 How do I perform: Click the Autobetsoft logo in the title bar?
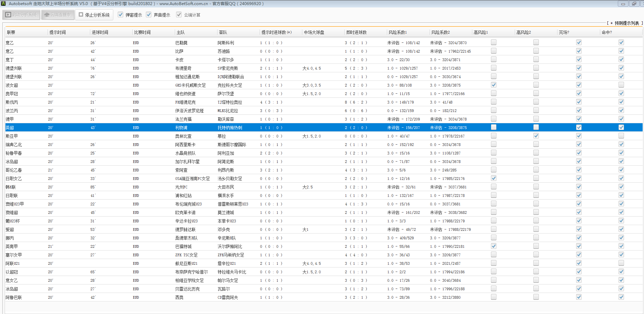[4, 4]
